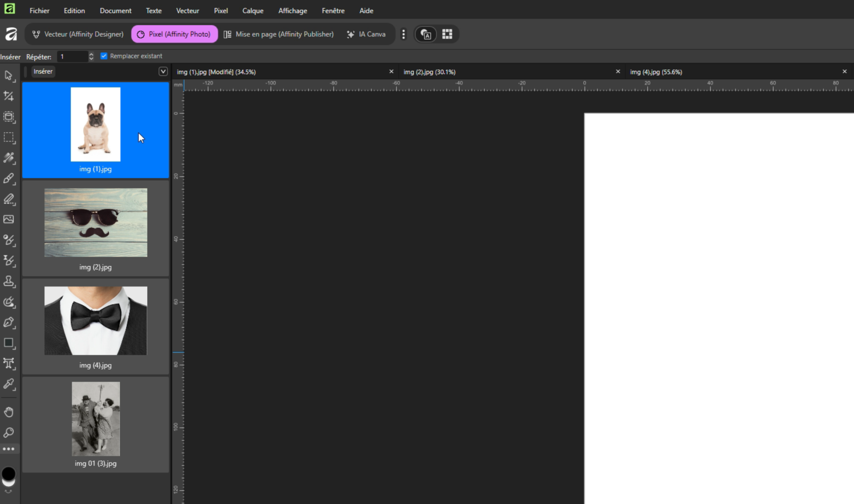Select the rectangular marquee selection tool
854x504 pixels.
(x=9, y=138)
